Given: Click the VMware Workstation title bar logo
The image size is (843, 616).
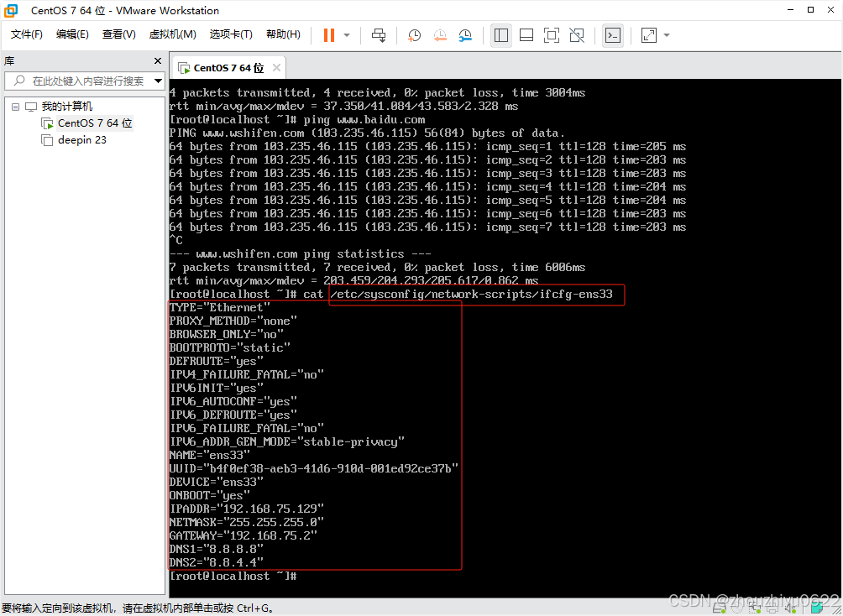Looking at the screenshot, I should (x=11, y=10).
